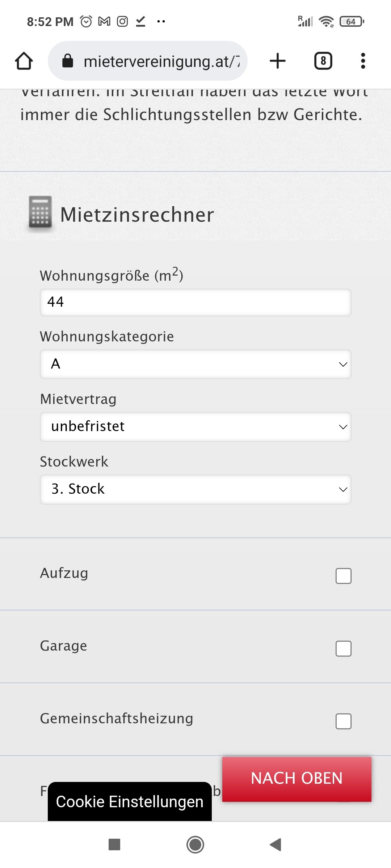Viewport: 391px width, 868px height.
Task: Tap the Android back navigation button
Action: click(x=276, y=845)
